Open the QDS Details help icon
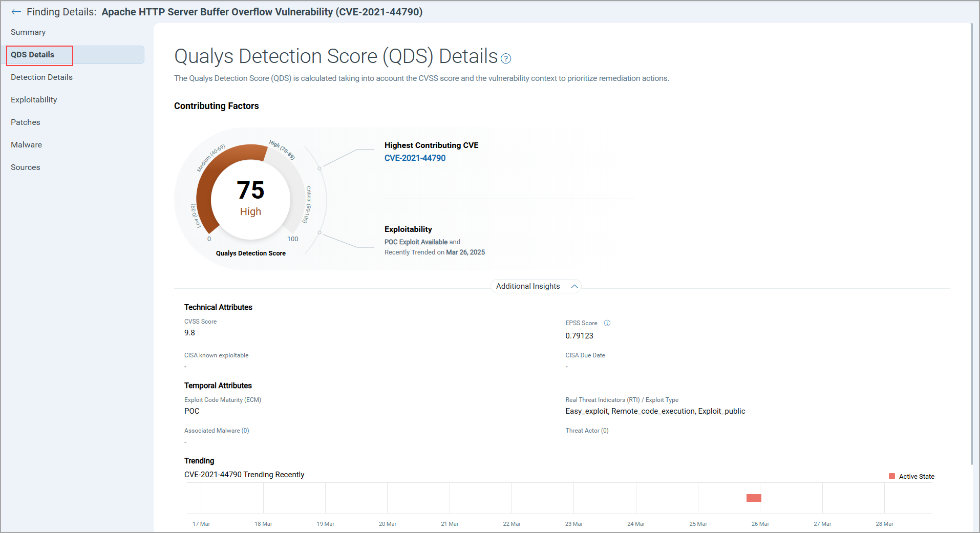This screenshot has height=533, width=980. (x=506, y=59)
